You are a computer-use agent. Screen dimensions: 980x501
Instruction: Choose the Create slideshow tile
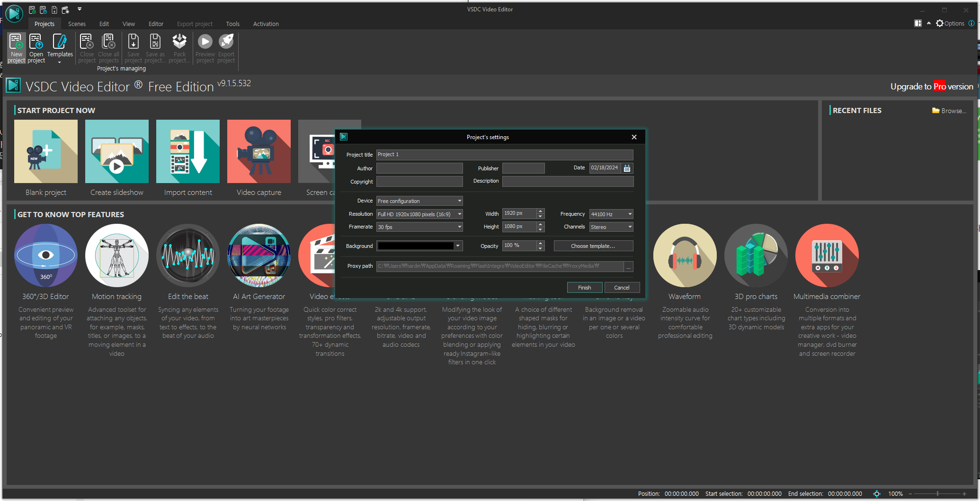click(x=117, y=151)
